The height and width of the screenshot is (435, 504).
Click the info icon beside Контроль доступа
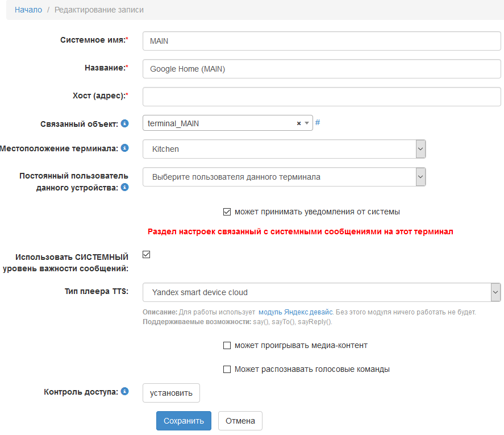coord(124,391)
